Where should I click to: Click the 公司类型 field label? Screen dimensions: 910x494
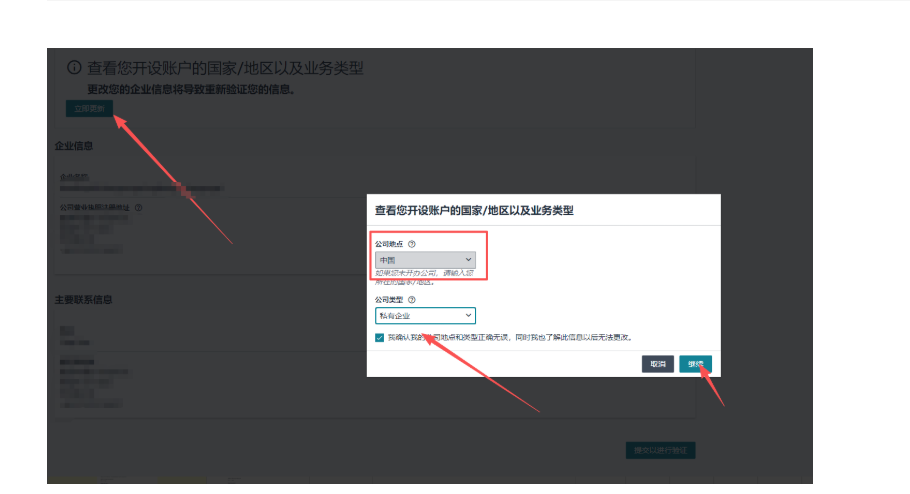(389, 299)
